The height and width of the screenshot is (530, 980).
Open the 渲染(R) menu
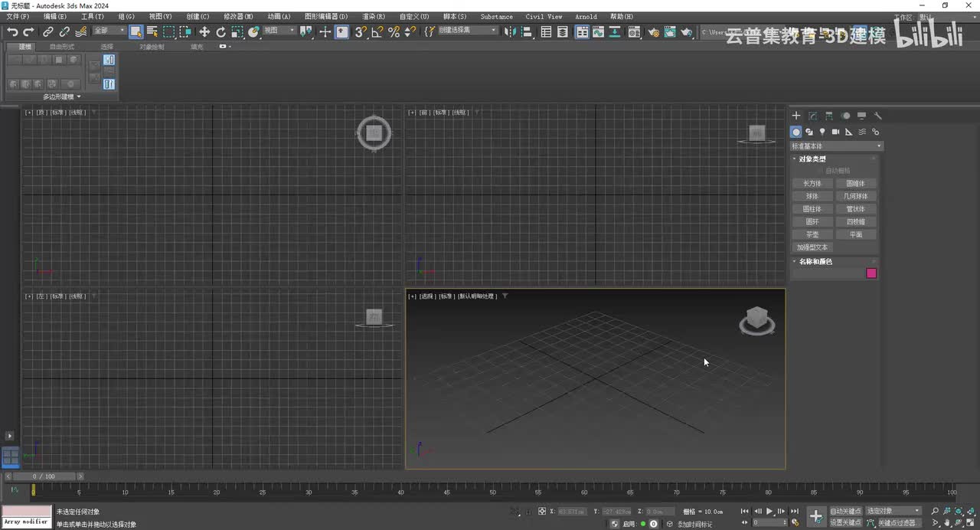point(374,16)
